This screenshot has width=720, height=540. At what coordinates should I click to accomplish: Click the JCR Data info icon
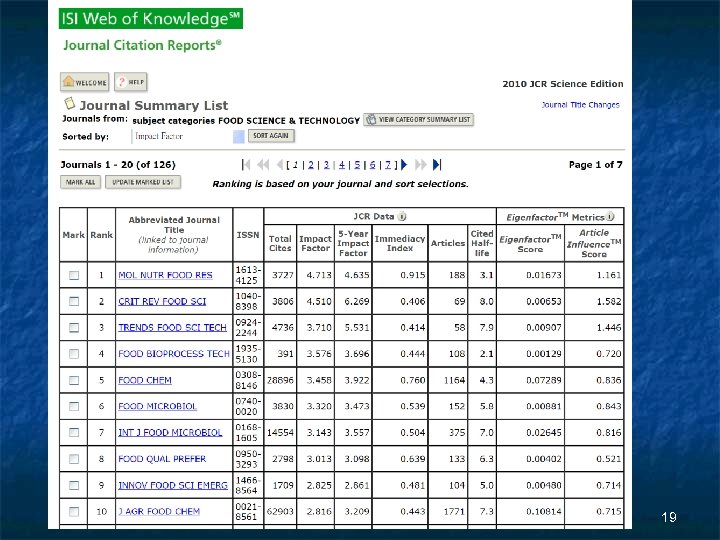402,216
